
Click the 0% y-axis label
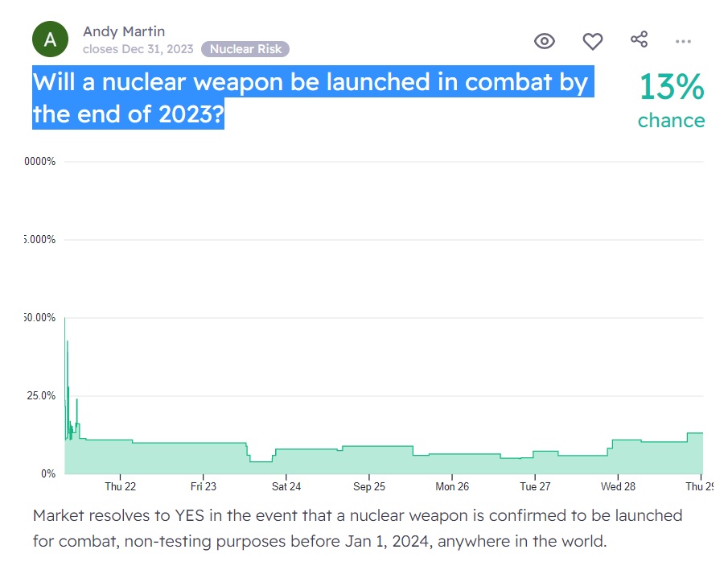click(x=48, y=474)
